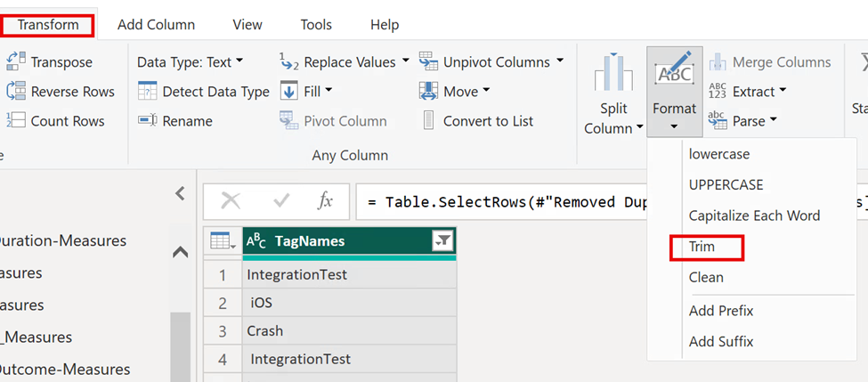This screenshot has width=868, height=382.
Task: Open the Help ribbon tab
Action: click(x=385, y=25)
